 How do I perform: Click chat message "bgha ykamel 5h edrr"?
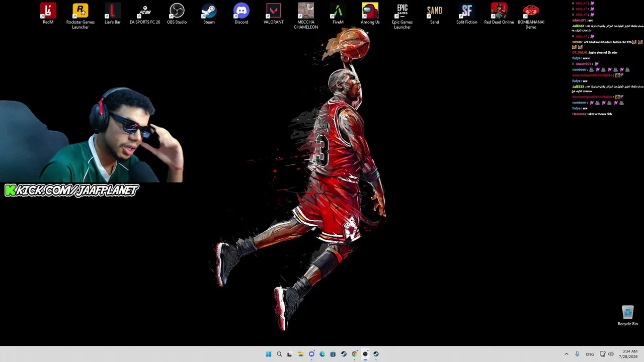tap(595, 52)
